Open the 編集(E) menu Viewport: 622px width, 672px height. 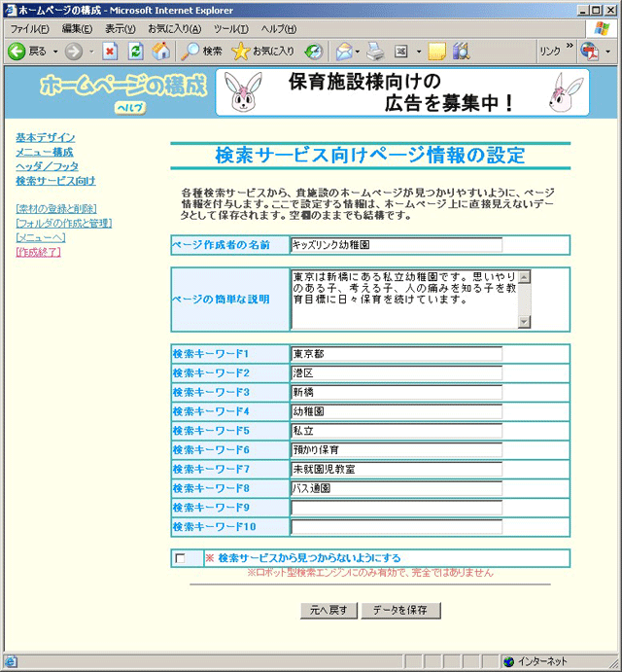click(77, 29)
